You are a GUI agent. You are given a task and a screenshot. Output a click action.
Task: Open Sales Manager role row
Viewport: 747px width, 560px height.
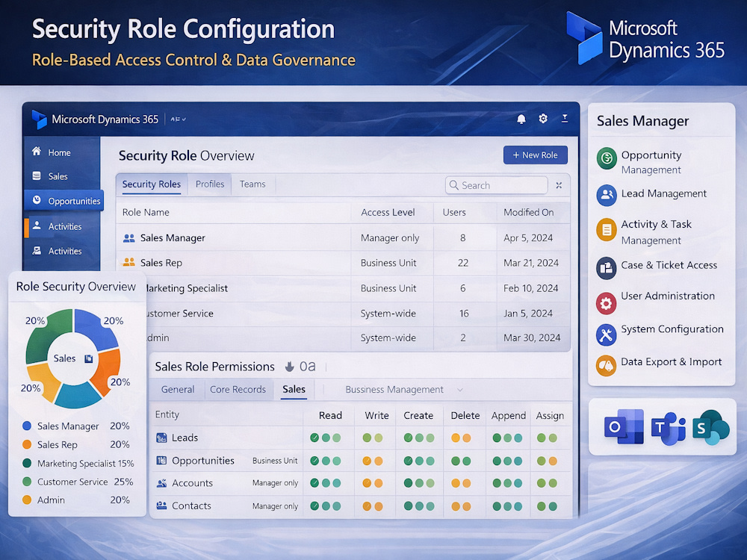343,237
